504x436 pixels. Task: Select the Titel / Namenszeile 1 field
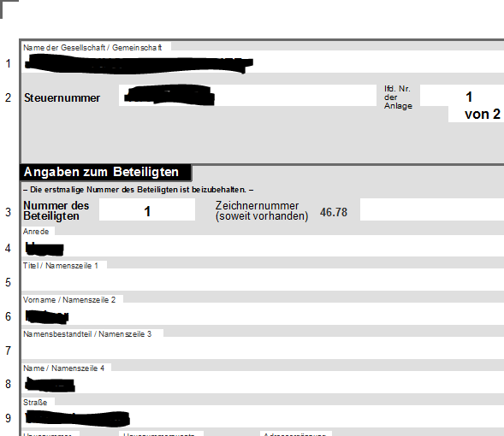pos(263,280)
